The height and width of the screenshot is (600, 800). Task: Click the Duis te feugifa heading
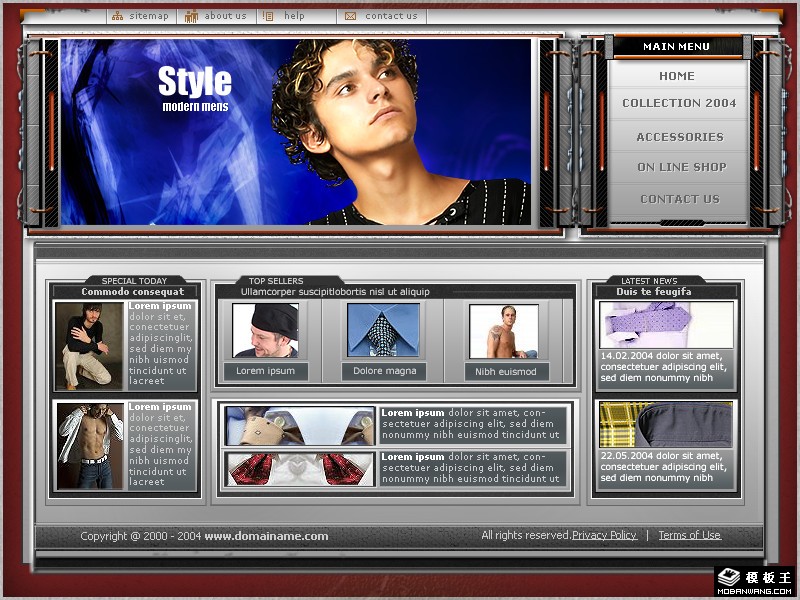pos(654,292)
